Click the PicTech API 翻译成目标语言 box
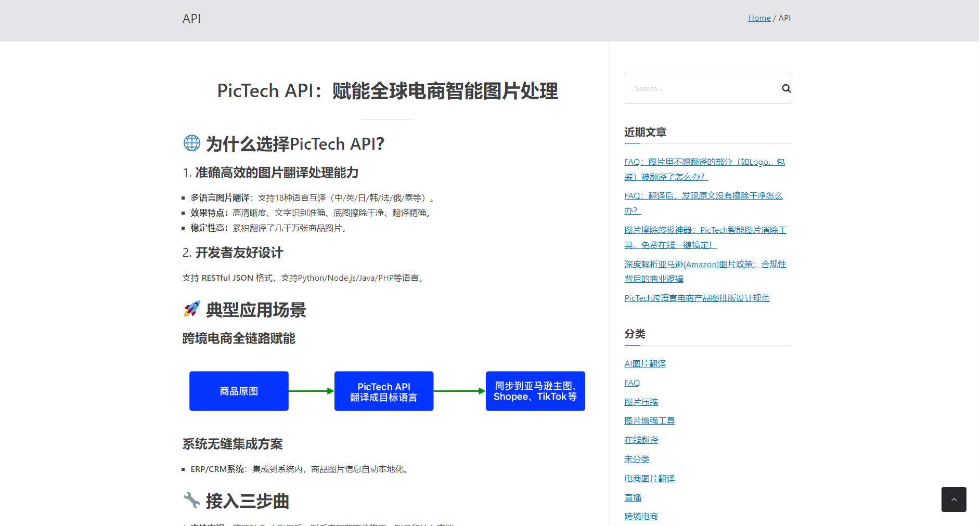980x526 pixels. click(x=384, y=391)
